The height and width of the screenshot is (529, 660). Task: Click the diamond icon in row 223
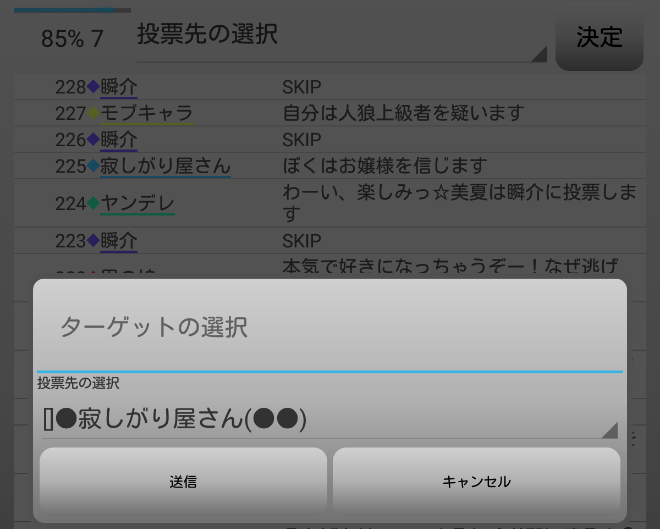coord(94,240)
